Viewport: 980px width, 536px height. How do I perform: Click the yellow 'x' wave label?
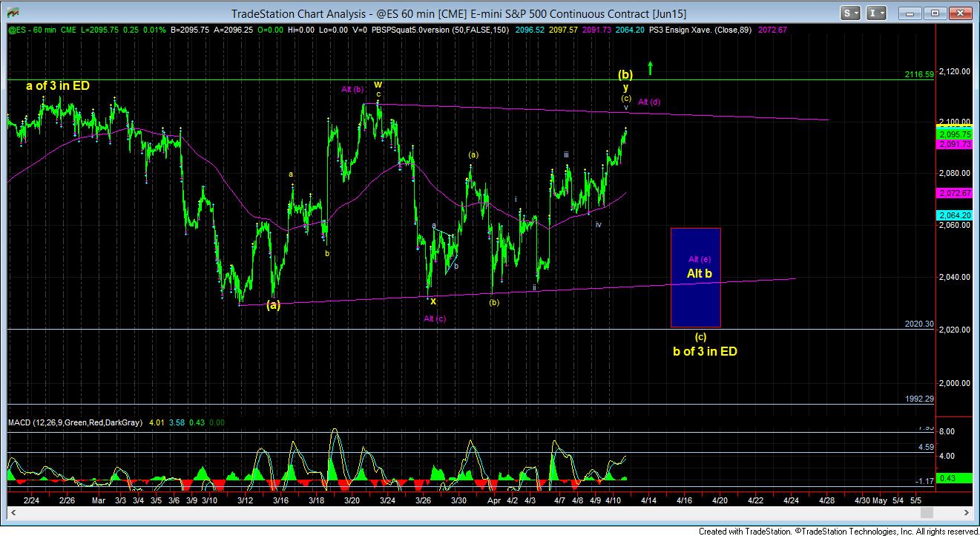click(x=433, y=301)
